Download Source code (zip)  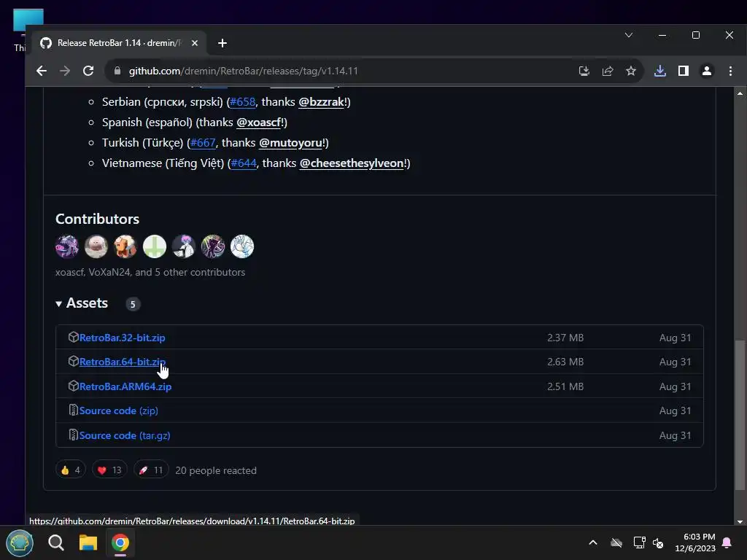pyautogui.click(x=119, y=411)
